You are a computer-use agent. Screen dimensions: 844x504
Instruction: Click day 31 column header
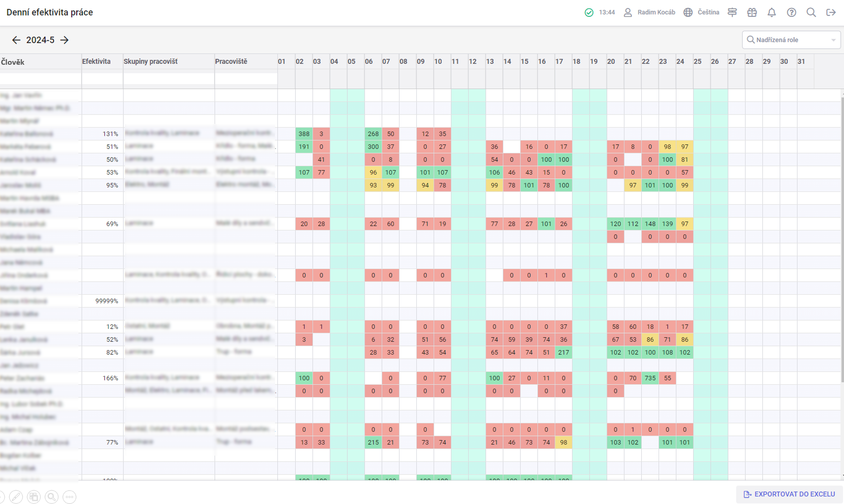pos(806,62)
